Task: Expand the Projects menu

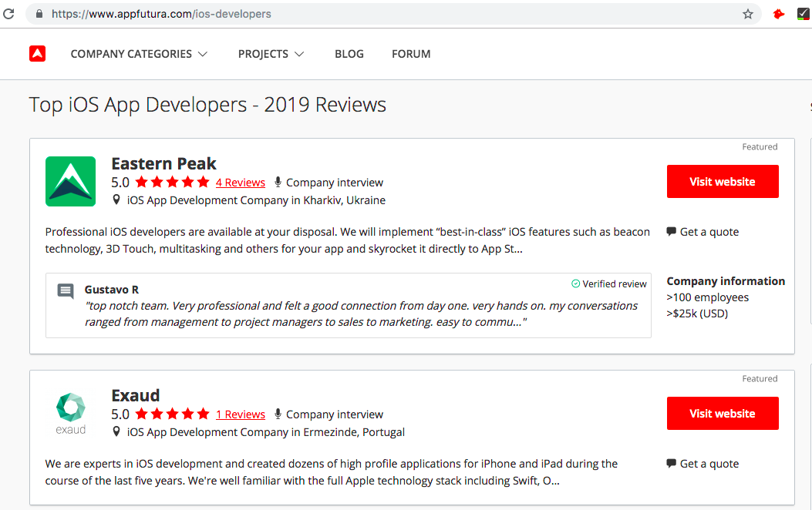Action: coord(271,54)
